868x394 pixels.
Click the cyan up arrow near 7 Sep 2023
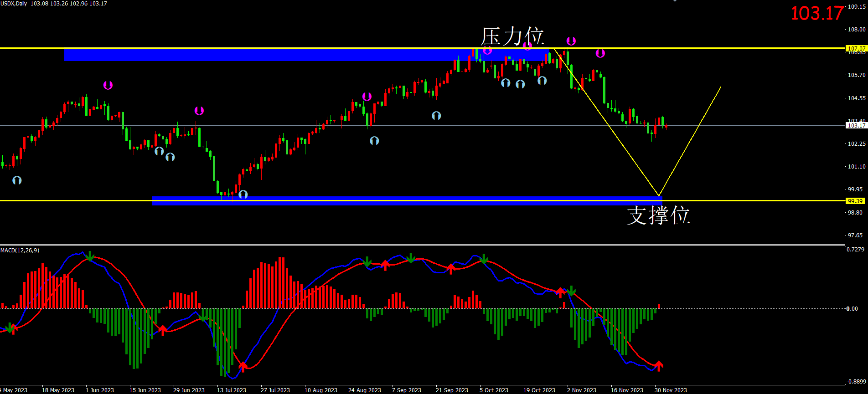pyautogui.click(x=436, y=115)
